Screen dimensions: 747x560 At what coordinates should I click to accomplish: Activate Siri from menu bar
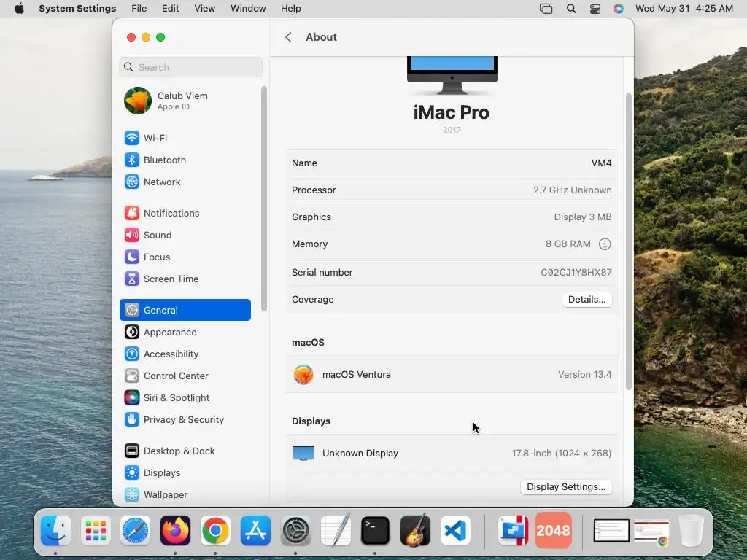[x=619, y=9]
